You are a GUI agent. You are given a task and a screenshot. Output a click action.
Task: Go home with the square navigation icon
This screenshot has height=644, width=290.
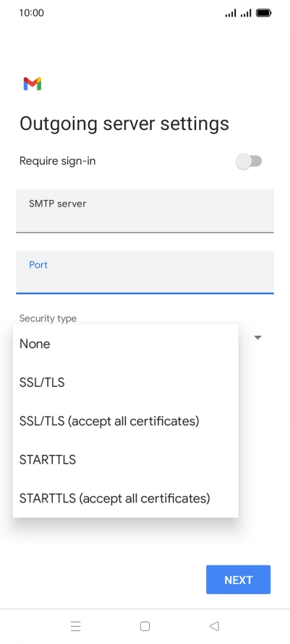coord(145,626)
